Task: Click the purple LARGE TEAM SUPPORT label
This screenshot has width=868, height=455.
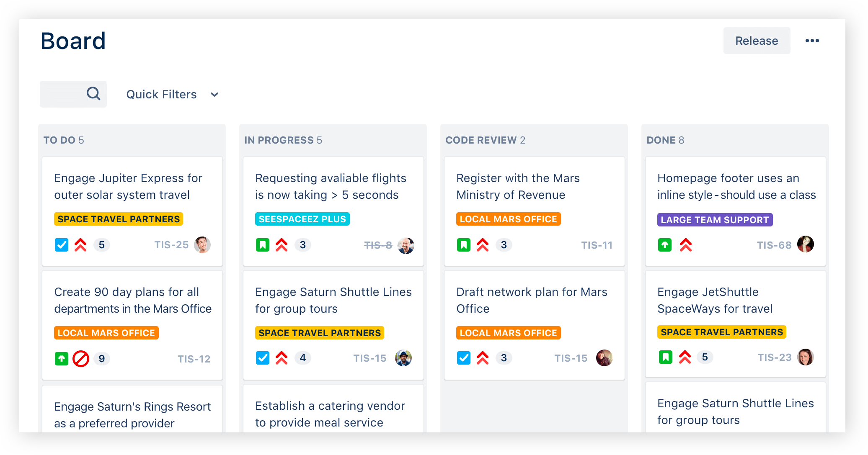Action: [x=715, y=220]
